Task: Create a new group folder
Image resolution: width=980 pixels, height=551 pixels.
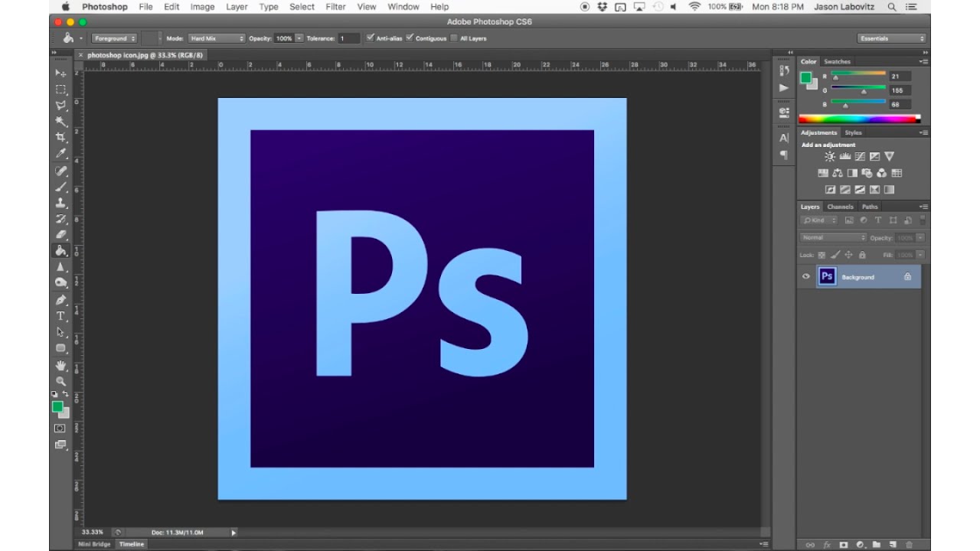Action: click(877, 545)
